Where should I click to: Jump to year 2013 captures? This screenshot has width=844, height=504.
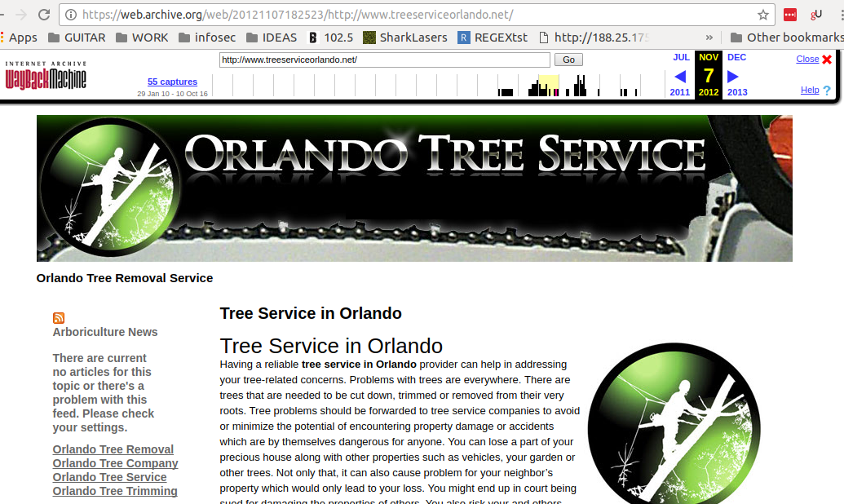pos(737,92)
